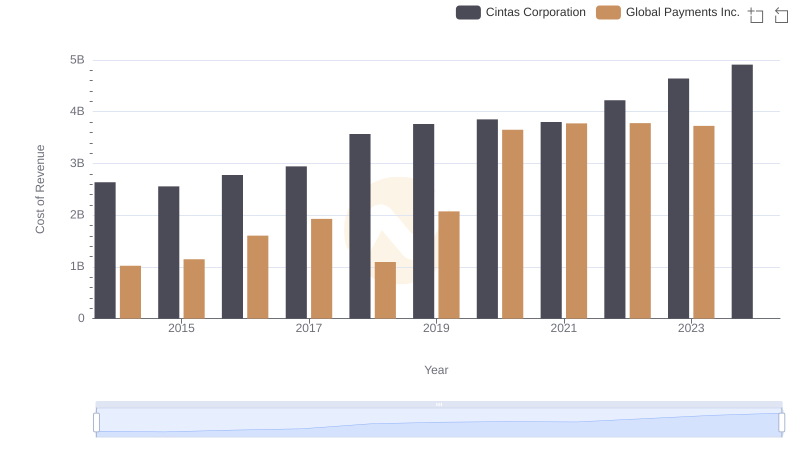Click the Cintas bar for 2022

point(615,210)
